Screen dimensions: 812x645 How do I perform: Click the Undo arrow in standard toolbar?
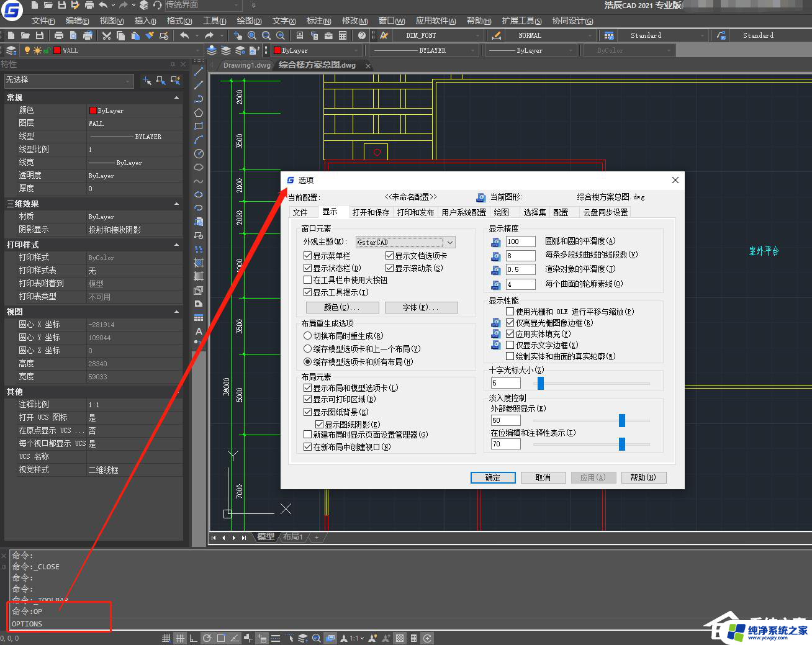coord(184,35)
